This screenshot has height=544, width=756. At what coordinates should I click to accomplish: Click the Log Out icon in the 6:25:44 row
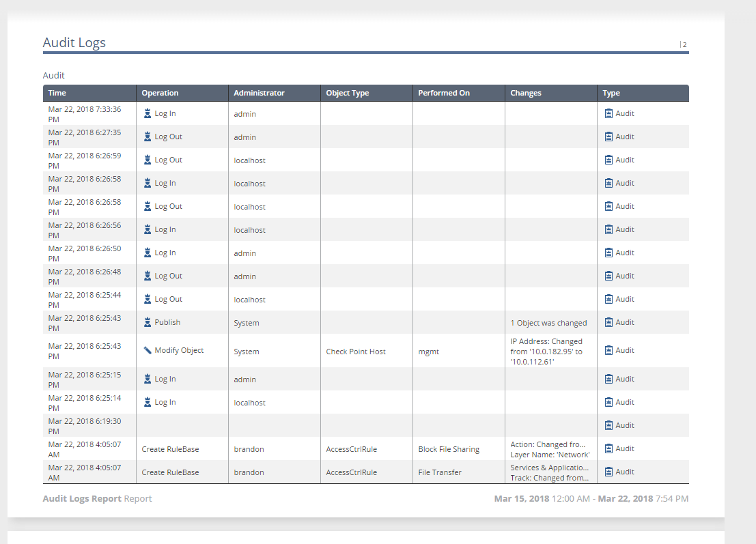pyautogui.click(x=148, y=299)
